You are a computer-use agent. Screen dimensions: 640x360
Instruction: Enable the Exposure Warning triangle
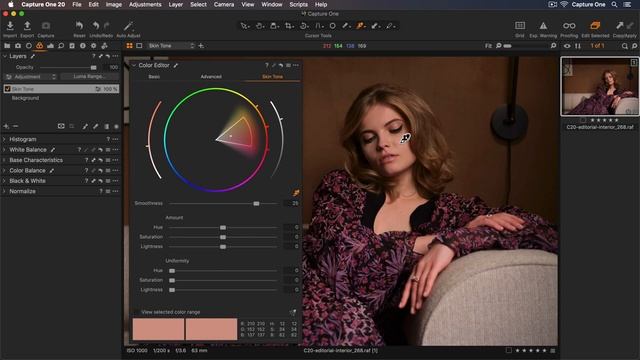(x=543, y=26)
